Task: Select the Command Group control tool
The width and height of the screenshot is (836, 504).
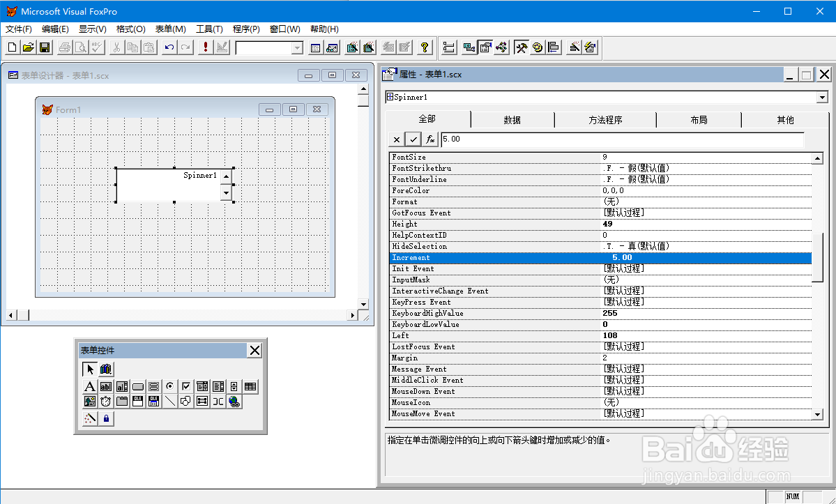Action: pyautogui.click(x=154, y=386)
